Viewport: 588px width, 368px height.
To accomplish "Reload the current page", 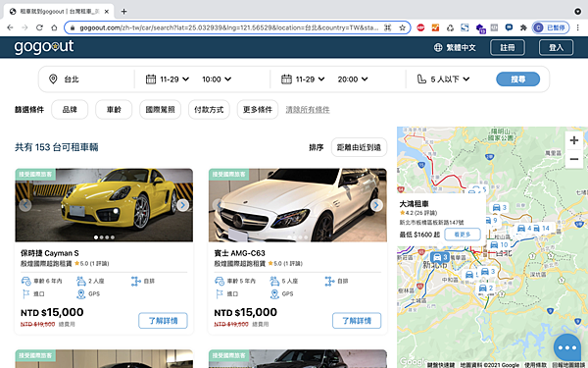I will tap(39, 27).
